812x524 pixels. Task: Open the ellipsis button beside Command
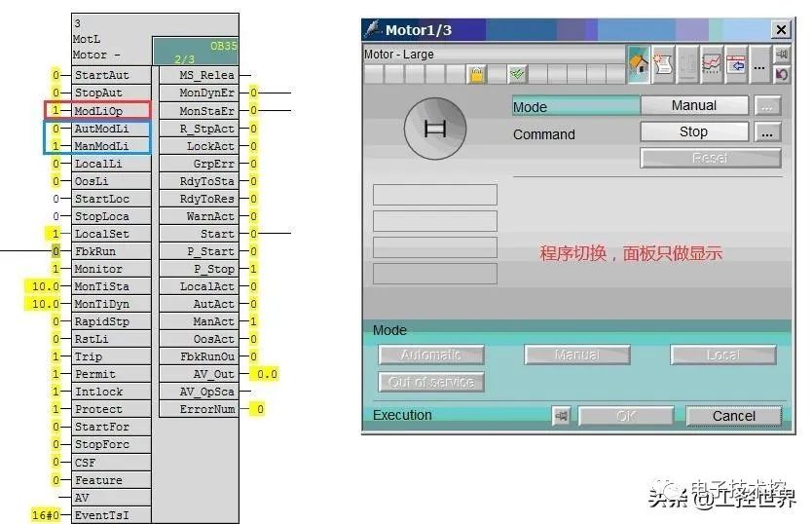(767, 132)
